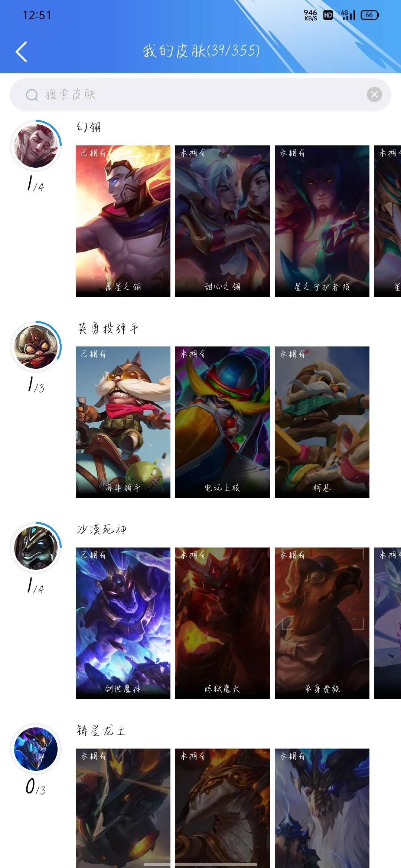Open 英勇投弹手 champion avatar icon
This screenshot has height=868, width=401.
36,347
